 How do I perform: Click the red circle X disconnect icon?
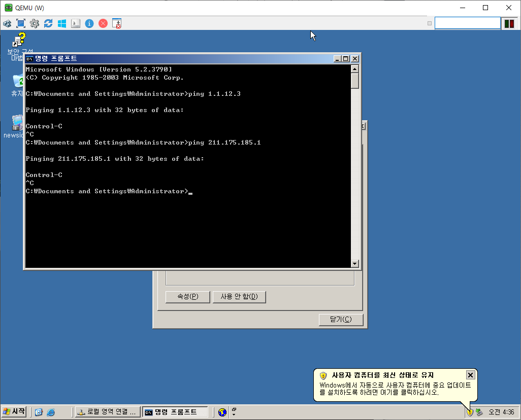click(103, 23)
